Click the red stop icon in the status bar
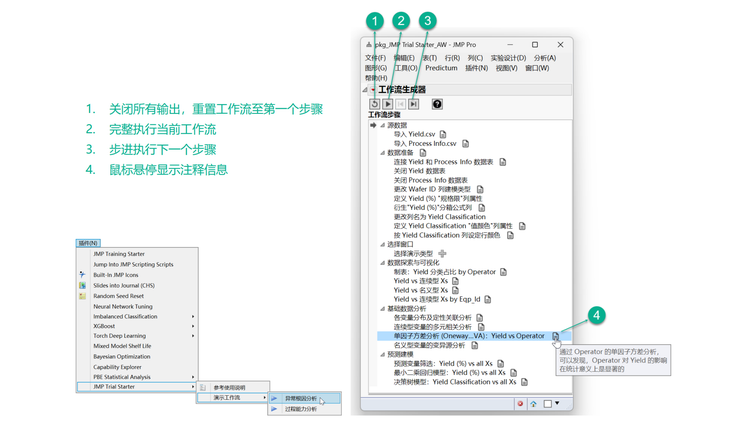Viewport: 750px width, 422px height. (520, 404)
